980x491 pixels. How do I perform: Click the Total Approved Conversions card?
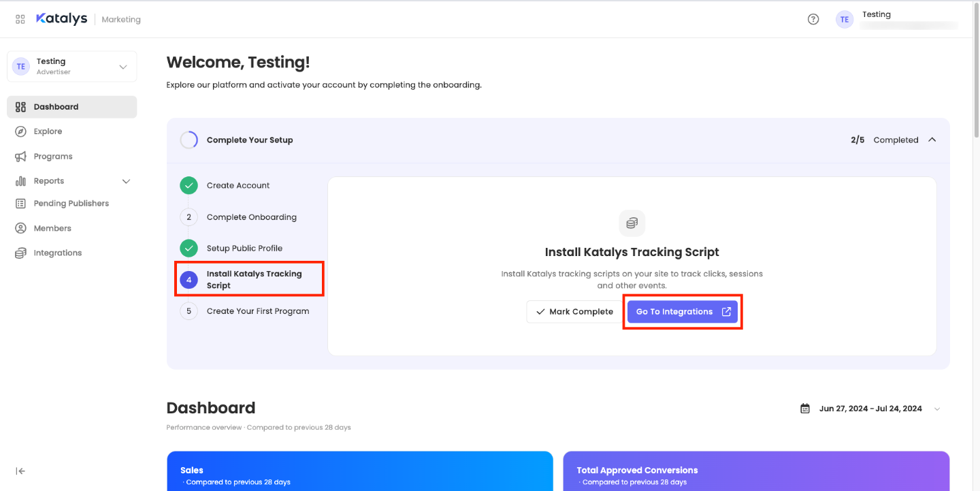click(x=756, y=471)
